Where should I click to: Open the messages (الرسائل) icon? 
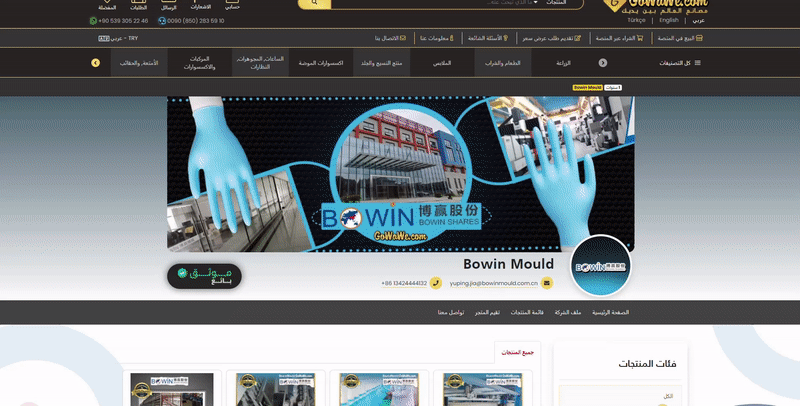coord(168,5)
